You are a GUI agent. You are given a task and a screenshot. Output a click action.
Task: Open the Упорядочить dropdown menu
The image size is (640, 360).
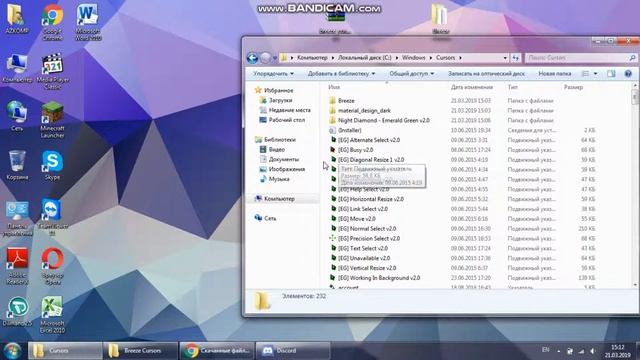coord(273,74)
